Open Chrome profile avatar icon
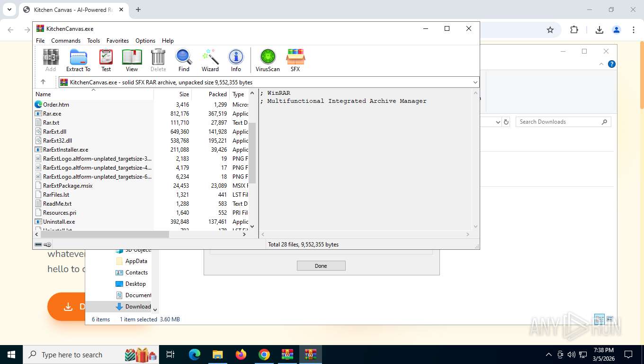Screen dimensions: 644x364 [x=617, y=30]
